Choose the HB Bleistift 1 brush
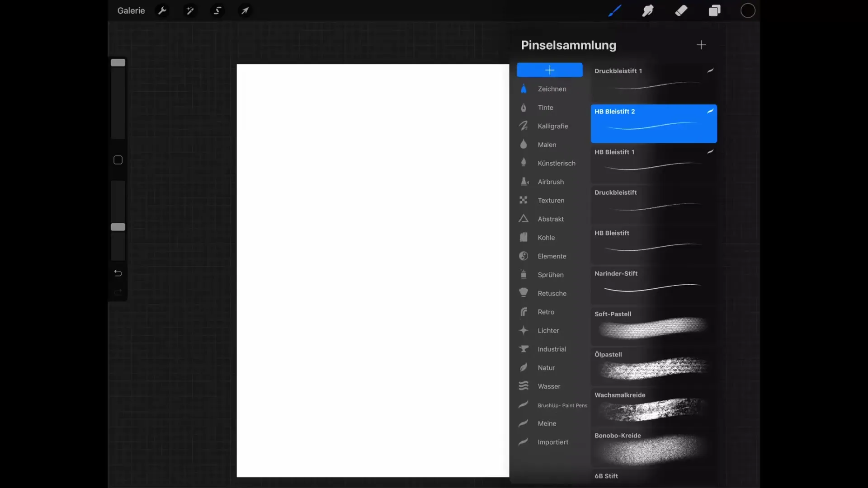The width and height of the screenshot is (868, 488). click(x=654, y=164)
